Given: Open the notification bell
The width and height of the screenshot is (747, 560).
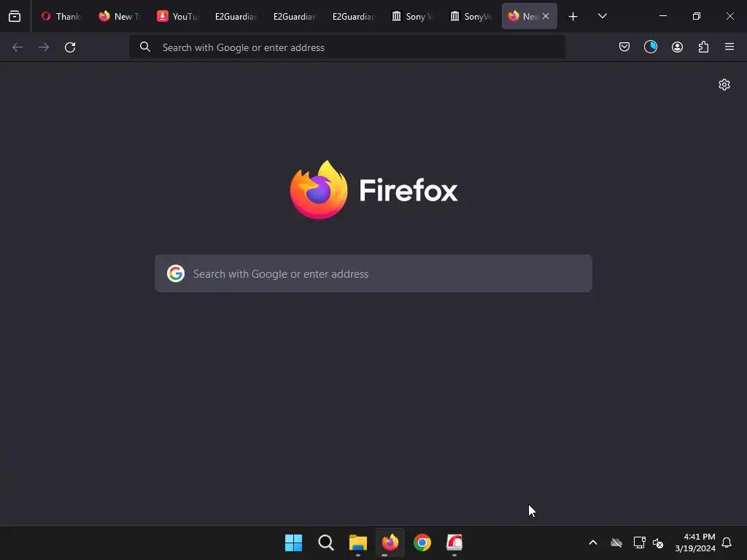Looking at the screenshot, I should [727, 542].
